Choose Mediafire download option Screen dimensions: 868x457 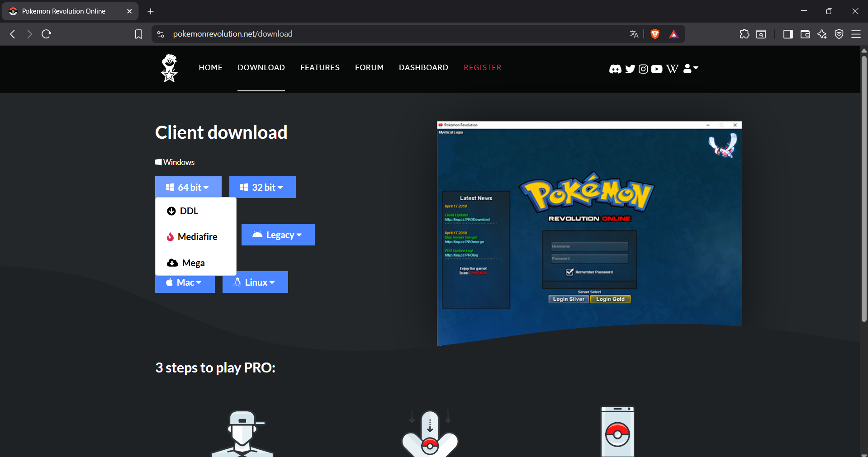[x=197, y=237]
